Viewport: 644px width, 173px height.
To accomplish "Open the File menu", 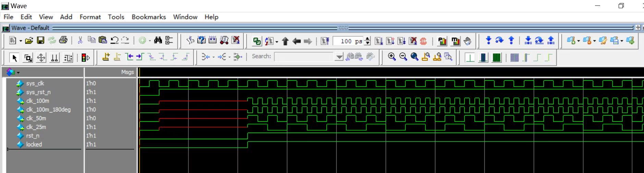I will [8, 17].
